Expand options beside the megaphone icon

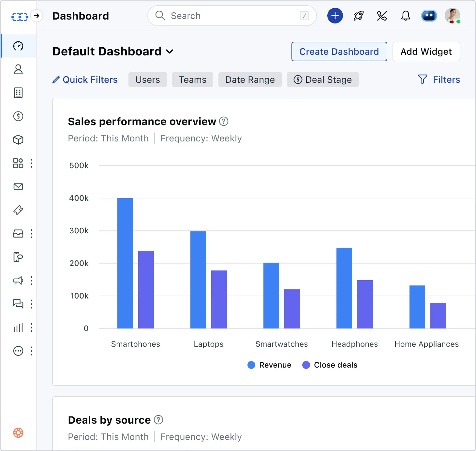[31, 281]
